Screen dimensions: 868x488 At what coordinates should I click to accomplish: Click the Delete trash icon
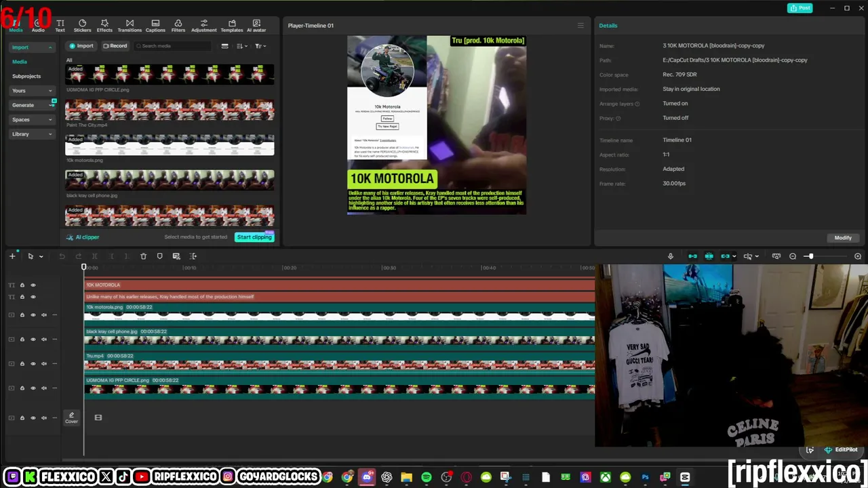pos(143,256)
